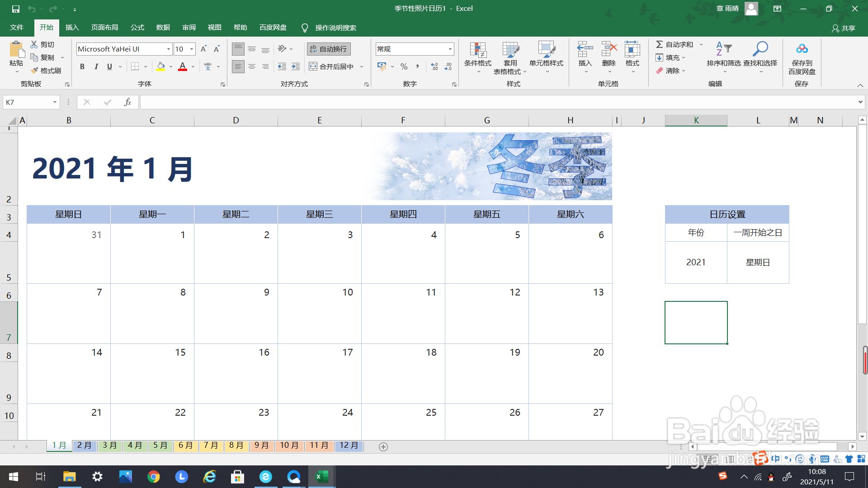Click the Sort and Filter icon
Screen dimensions: 868x488
(x=723, y=49)
